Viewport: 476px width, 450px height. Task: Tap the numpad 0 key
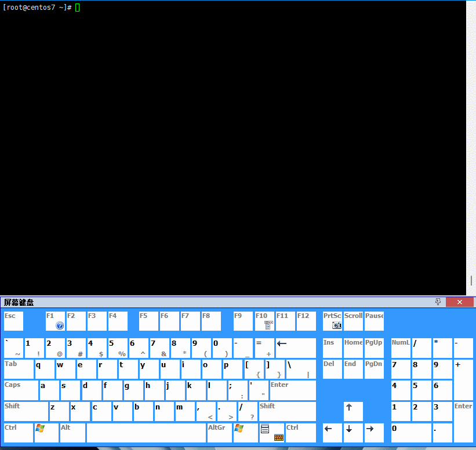coord(411,433)
